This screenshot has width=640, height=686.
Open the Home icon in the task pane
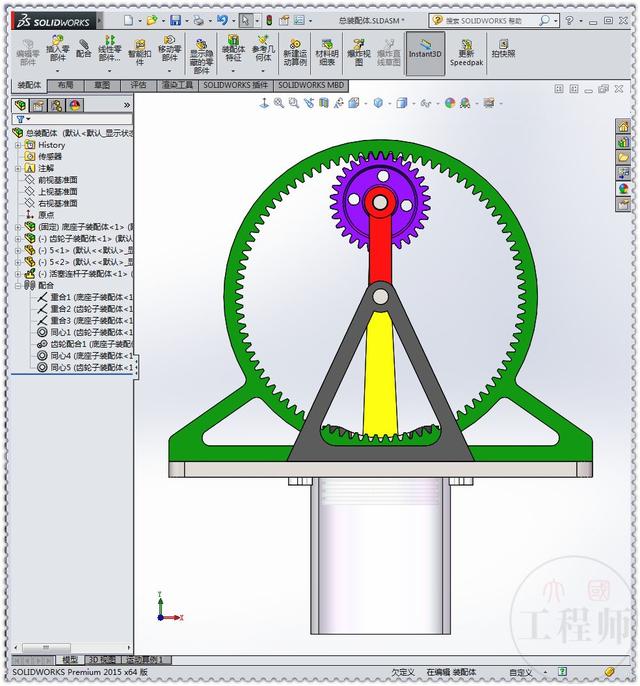coord(623,126)
